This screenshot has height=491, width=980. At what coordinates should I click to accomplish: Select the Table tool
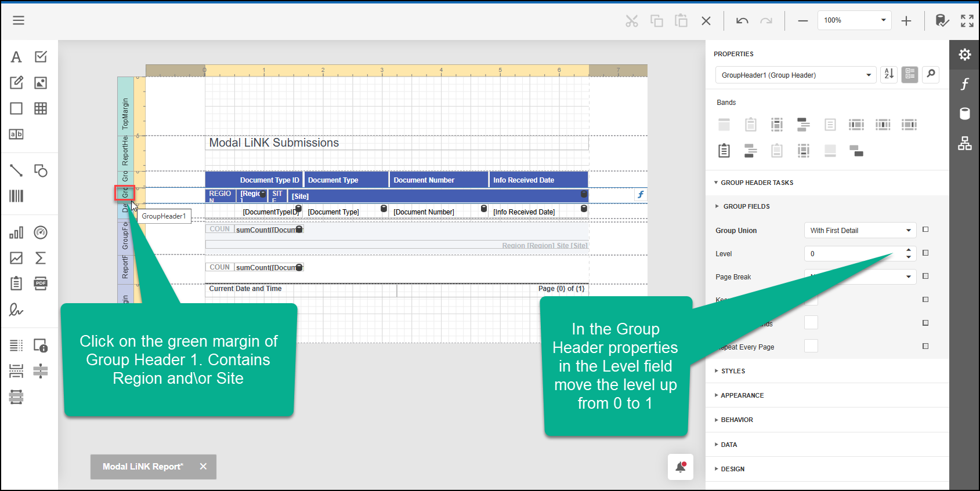pos(41,108)
